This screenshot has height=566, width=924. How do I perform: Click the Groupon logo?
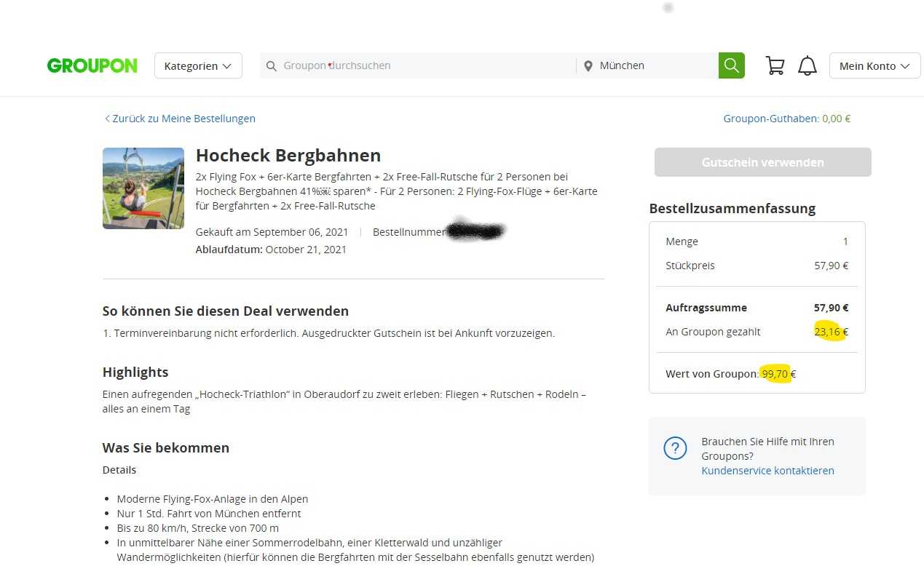point(92,65)
